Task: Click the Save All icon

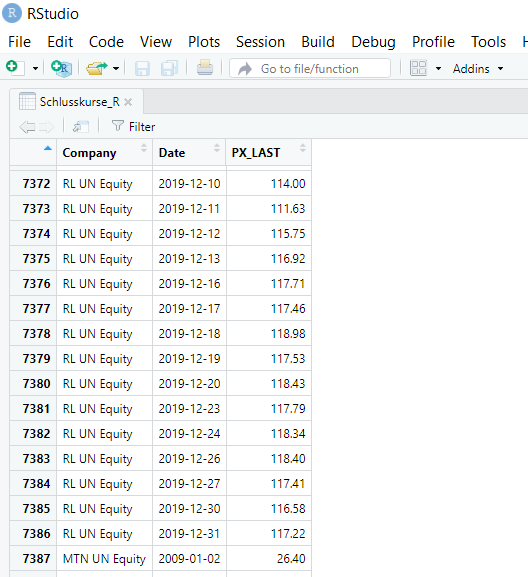Action: pyautogui.click(x=170, y=68)
